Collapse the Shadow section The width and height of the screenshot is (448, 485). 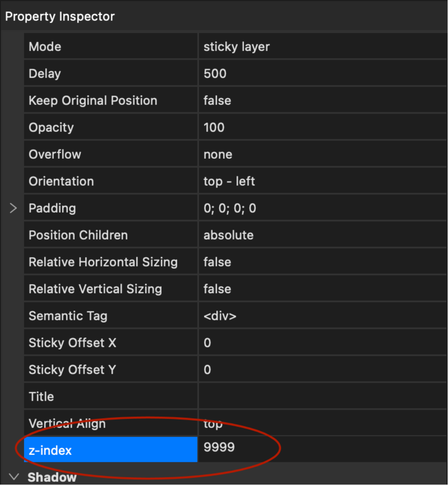click(14, 476)
